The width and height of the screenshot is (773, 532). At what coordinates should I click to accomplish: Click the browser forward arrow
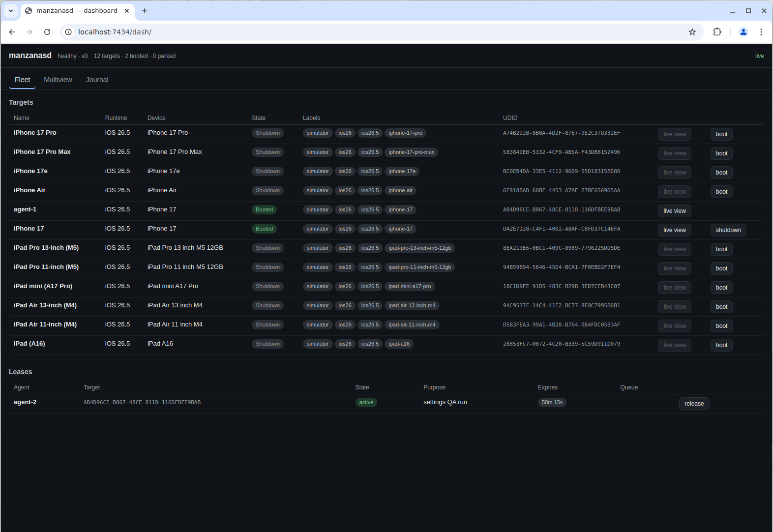coord(30,32)
